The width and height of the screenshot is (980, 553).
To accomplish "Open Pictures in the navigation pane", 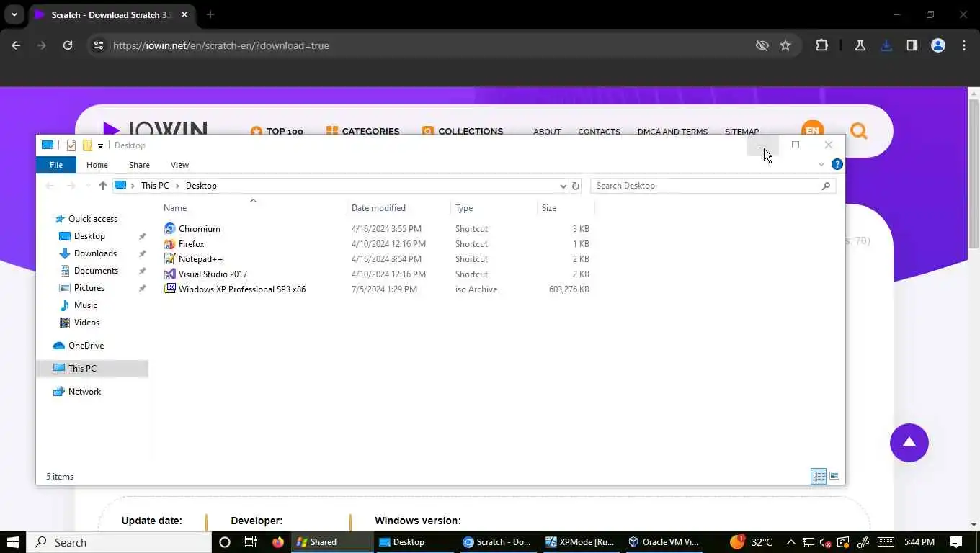I will tap(89, 288).
